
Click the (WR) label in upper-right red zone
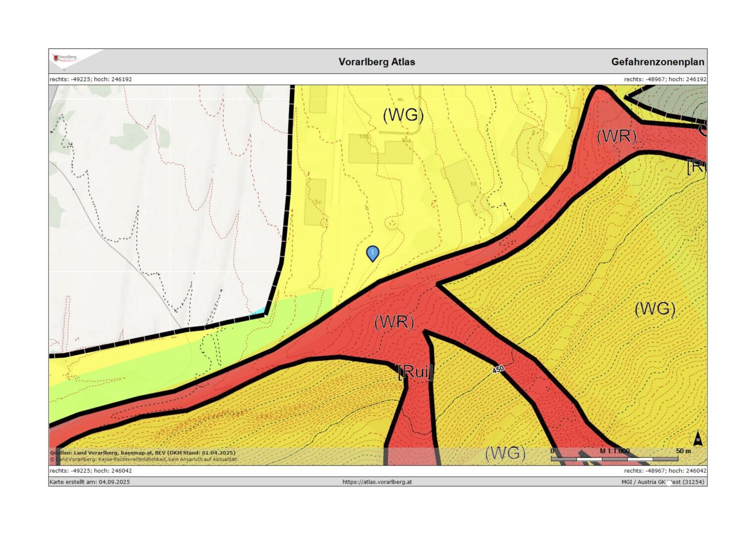click(x=616, y=136)
